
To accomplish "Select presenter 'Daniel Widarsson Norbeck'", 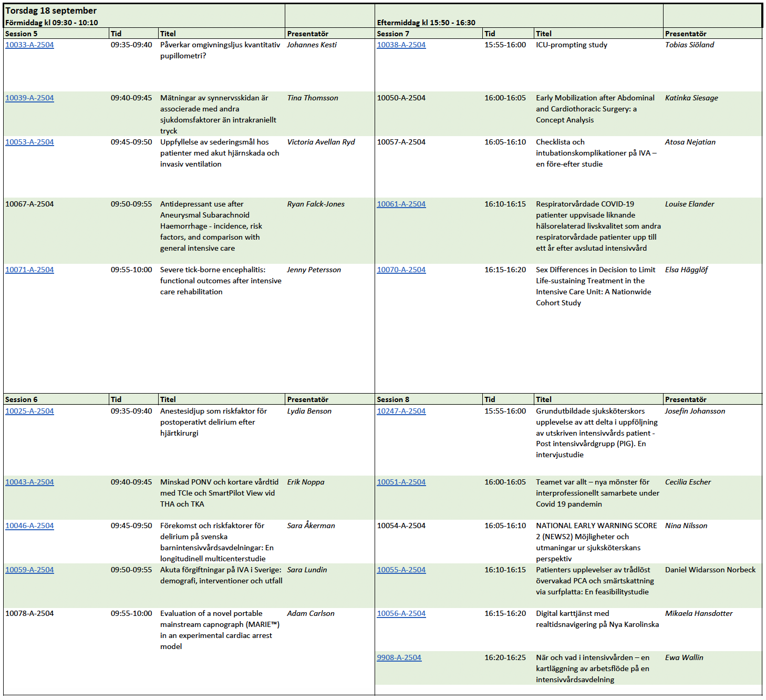I will click(710, 570).
